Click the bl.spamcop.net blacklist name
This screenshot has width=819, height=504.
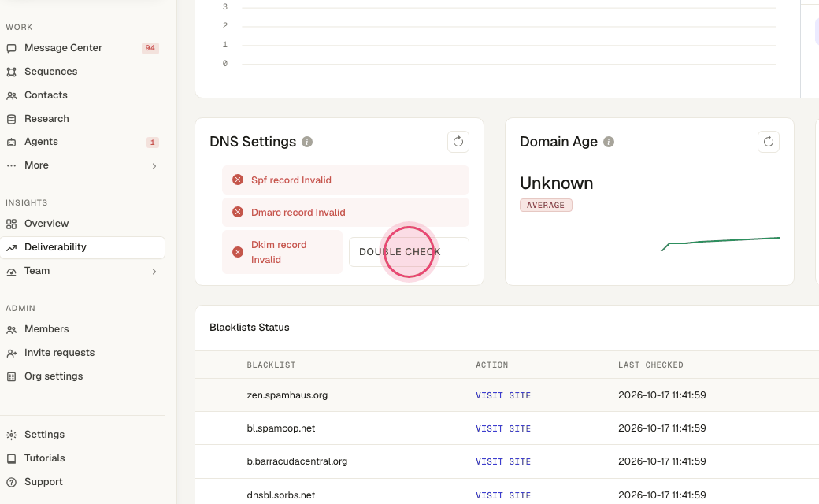click(281, 428)
